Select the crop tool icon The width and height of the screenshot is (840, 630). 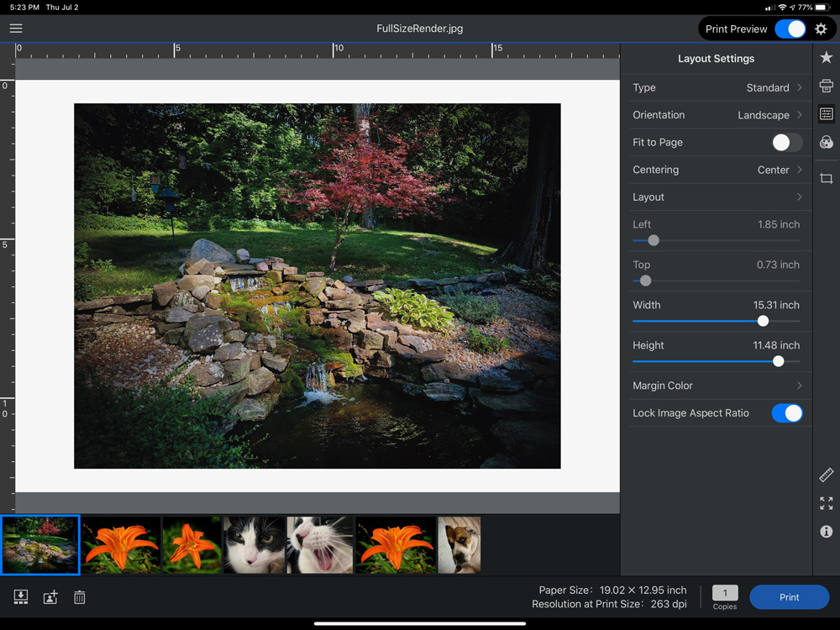coord(826,179)
